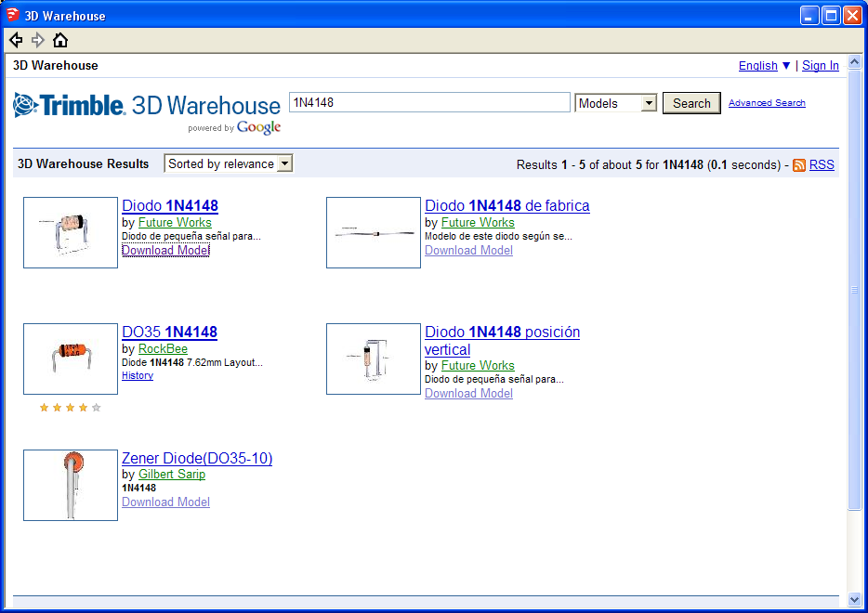Screen dimensions: 868x613
Task: Click the RSS feed orange icon
Action: 799,165
